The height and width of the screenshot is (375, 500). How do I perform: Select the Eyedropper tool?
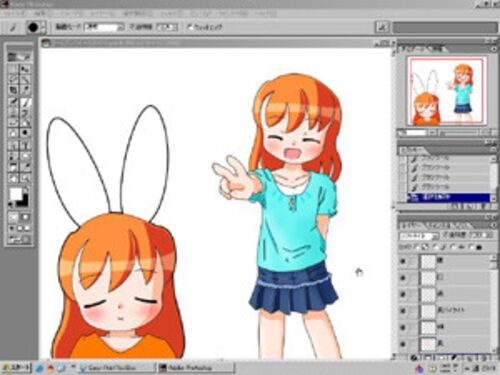[26, 166]
